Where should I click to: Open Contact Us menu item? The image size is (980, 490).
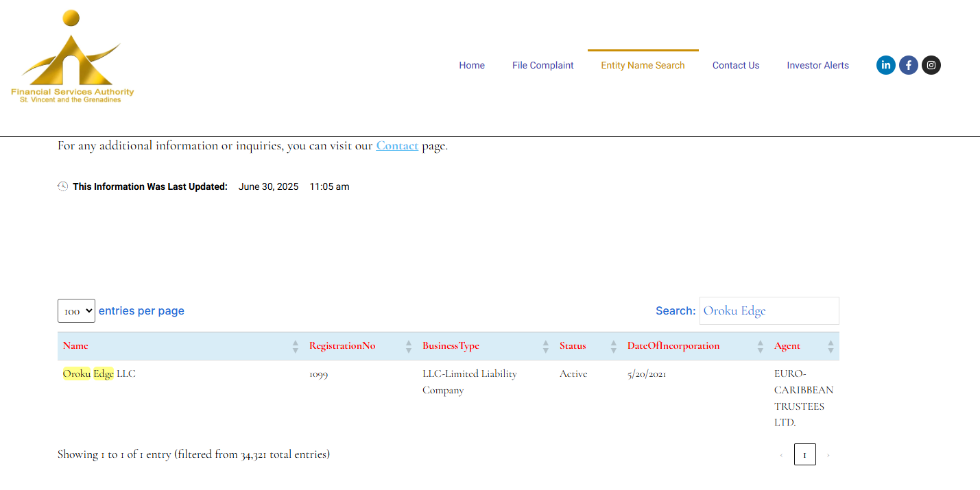coord(736,65)
